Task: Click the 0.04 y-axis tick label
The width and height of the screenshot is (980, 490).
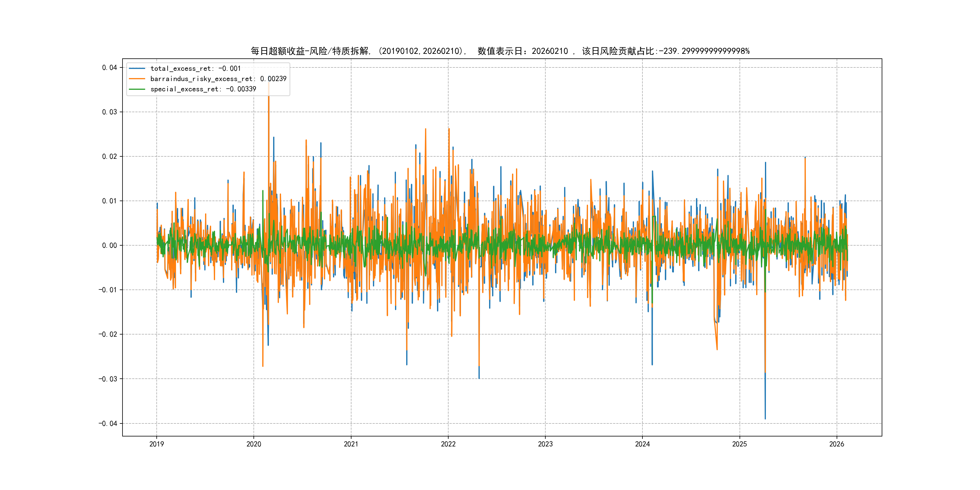Action: coord(109,68)
